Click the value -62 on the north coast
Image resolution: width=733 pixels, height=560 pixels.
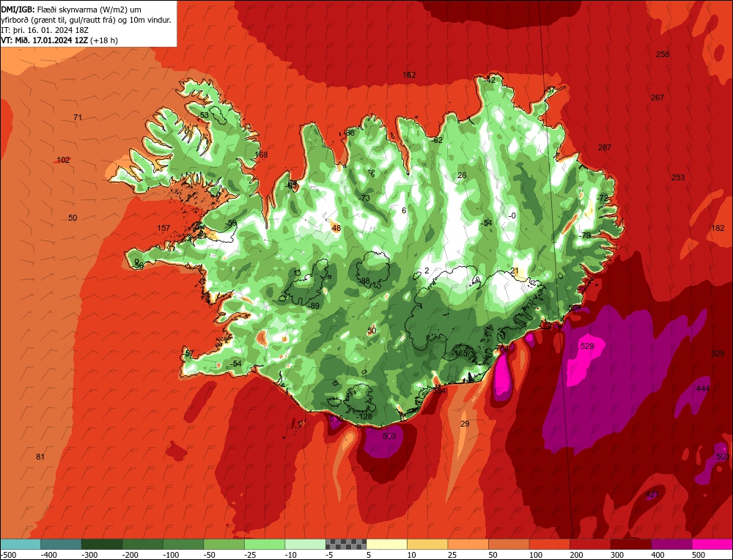(436, 140)
